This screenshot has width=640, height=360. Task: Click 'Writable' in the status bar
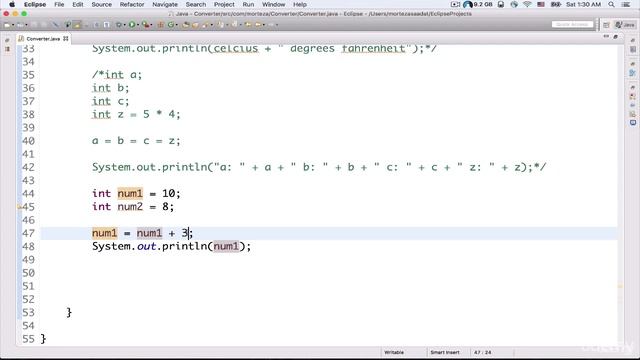tap(394, 352)
